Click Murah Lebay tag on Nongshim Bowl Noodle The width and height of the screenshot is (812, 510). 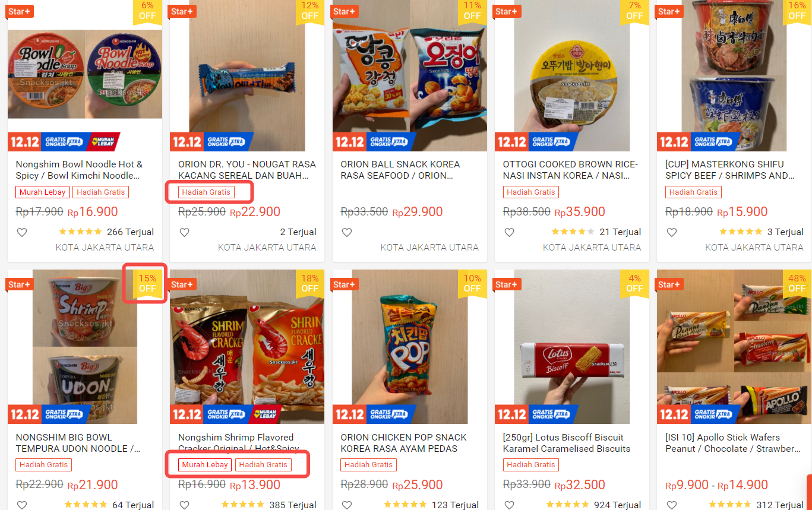43,192
